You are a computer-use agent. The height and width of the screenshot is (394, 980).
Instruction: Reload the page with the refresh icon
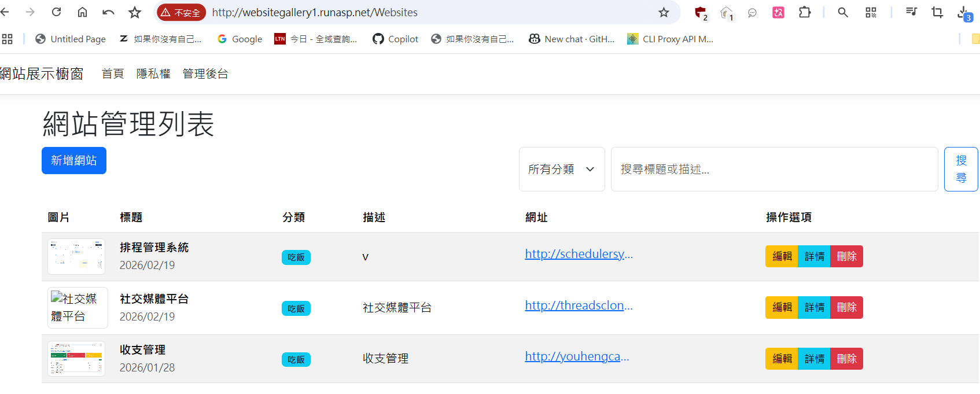pos(56,12)
